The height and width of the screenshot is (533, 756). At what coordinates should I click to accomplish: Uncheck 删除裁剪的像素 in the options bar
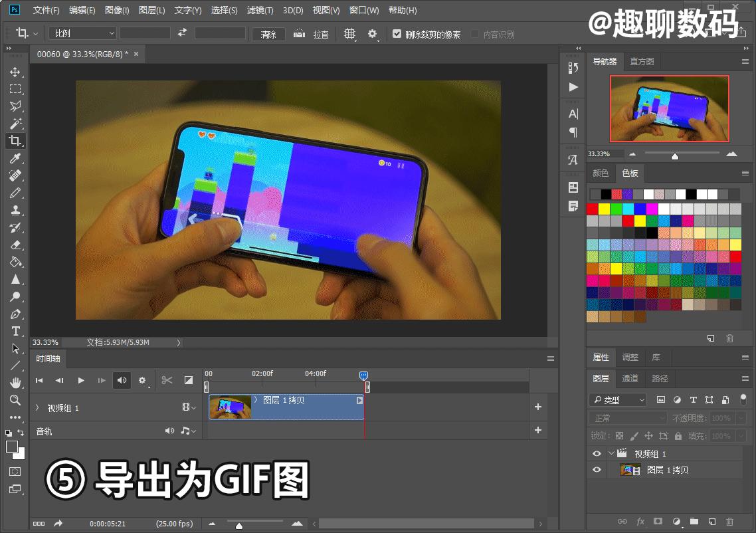point(397,33)
